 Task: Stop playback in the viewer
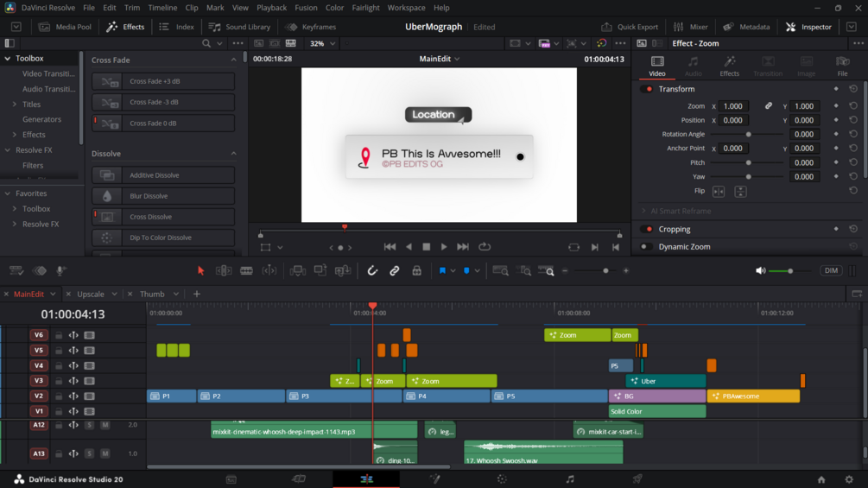tap(427, 247)
